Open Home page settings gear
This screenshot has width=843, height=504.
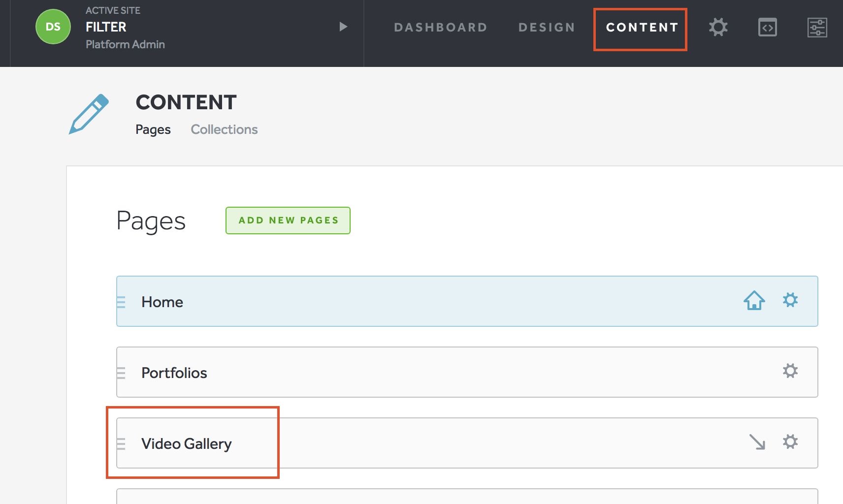click(x=790, y=300)
